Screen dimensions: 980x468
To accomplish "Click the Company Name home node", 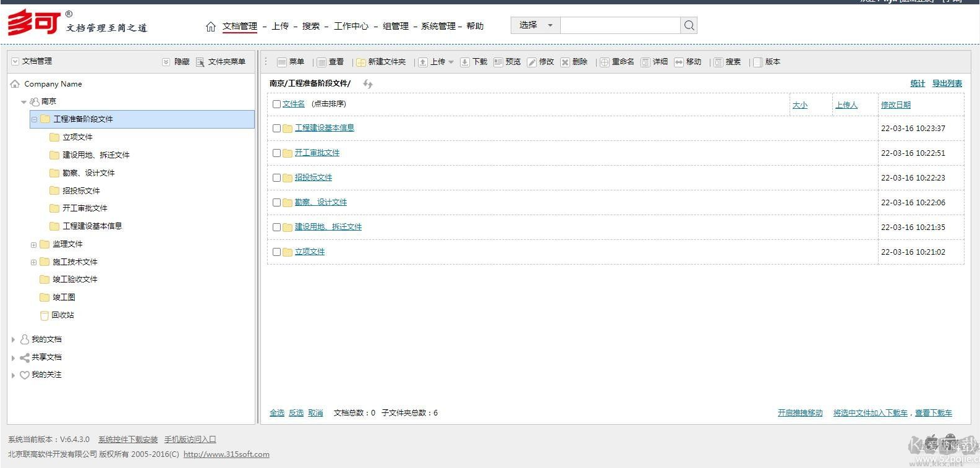I will [x=46, y=84].
